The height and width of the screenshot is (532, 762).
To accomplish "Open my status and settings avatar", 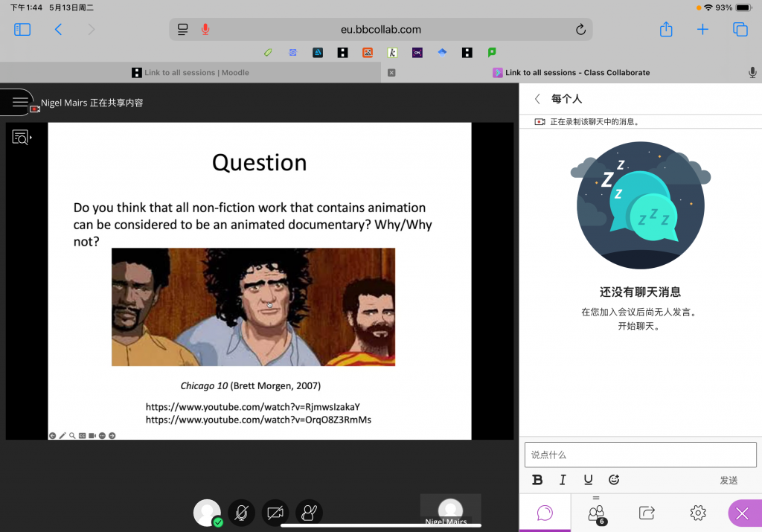I will pos(208,513).
